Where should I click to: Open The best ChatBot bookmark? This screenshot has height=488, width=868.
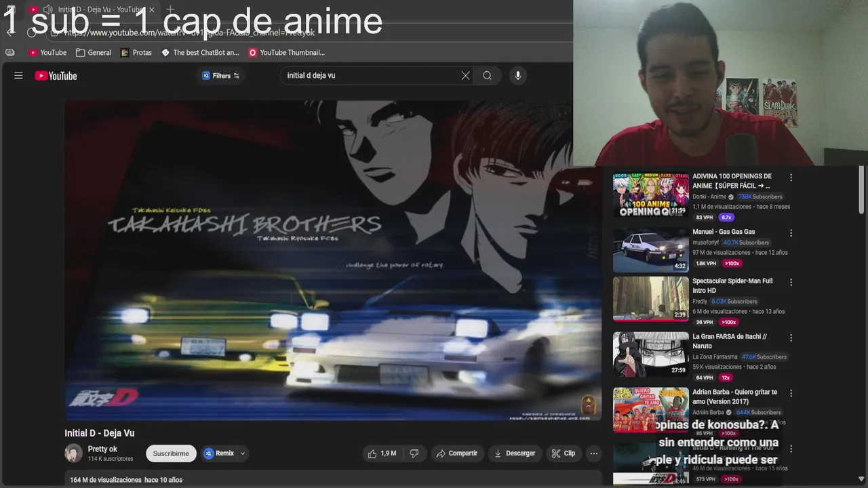(200, 52)
